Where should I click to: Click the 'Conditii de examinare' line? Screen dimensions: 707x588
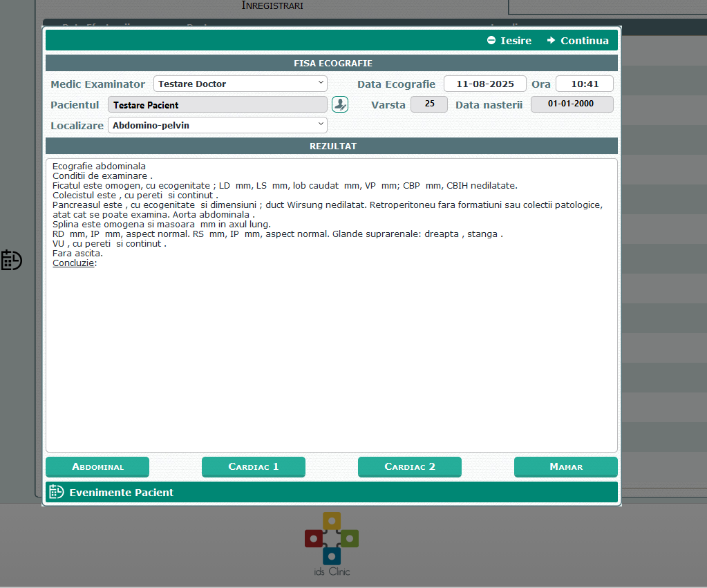102,176
